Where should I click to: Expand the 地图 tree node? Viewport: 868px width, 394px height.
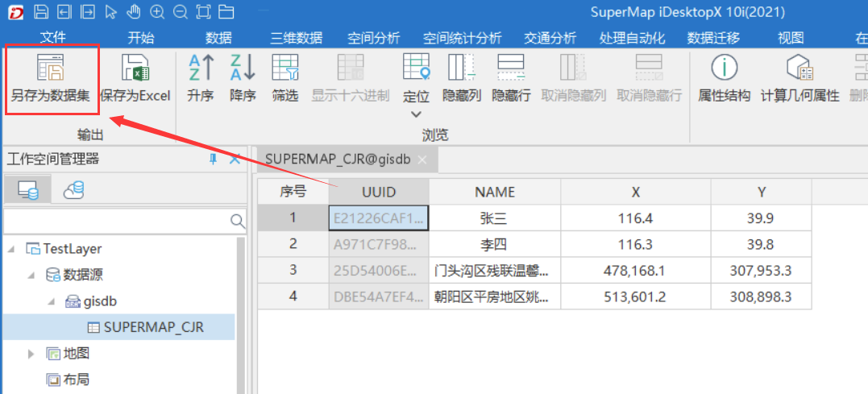point(31,353)
